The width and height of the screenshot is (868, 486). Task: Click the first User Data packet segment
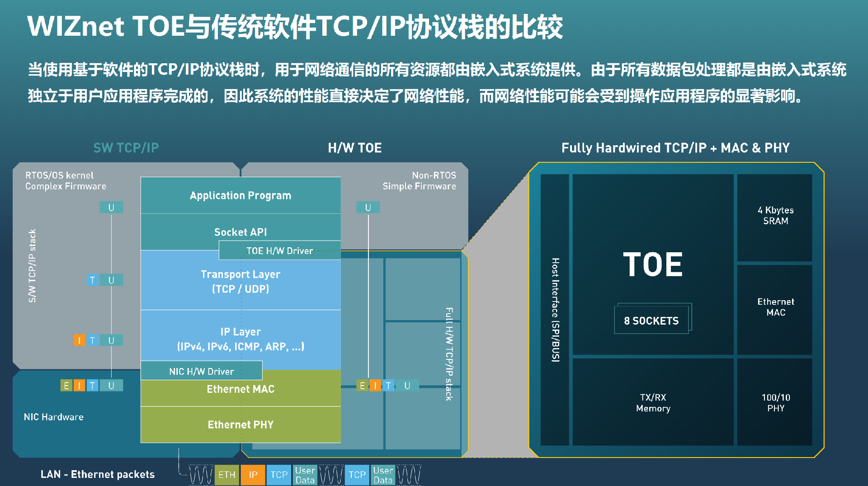point(305,475)
